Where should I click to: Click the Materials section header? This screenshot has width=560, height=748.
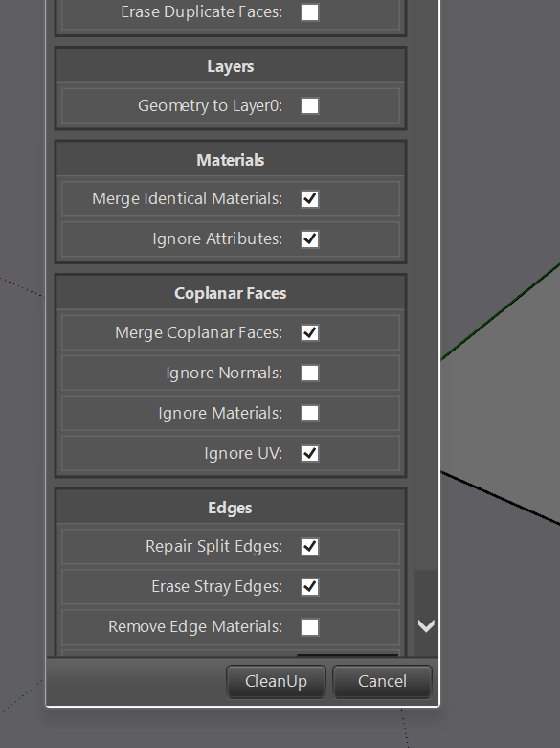click(x=231, y=160)
